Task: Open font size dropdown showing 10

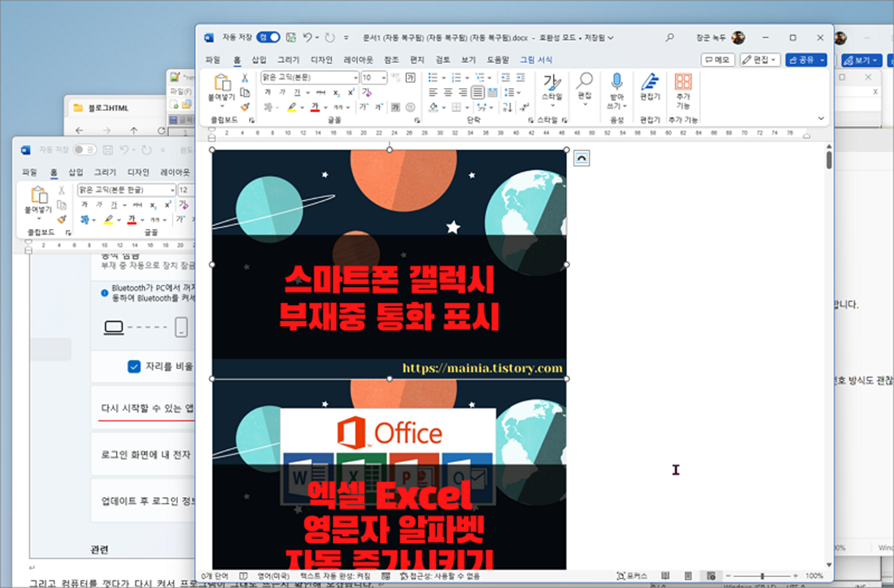Action: coord(384,77)
